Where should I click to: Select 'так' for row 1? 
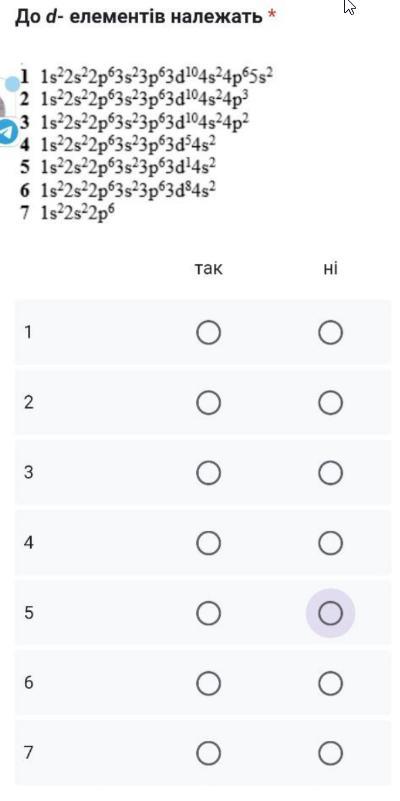(208, 333)
